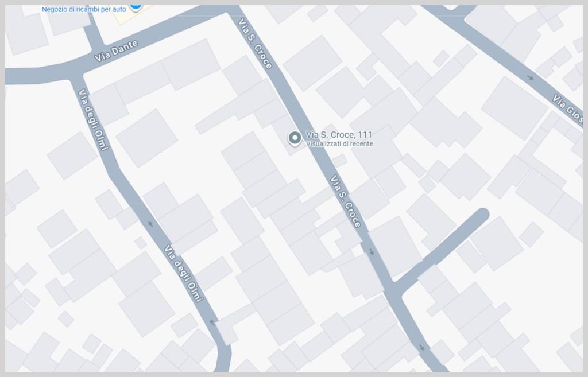This screenshot has width=588, height=377.
Task: Select the upper Via degli Olmi street label
Action: pos(93,119)
